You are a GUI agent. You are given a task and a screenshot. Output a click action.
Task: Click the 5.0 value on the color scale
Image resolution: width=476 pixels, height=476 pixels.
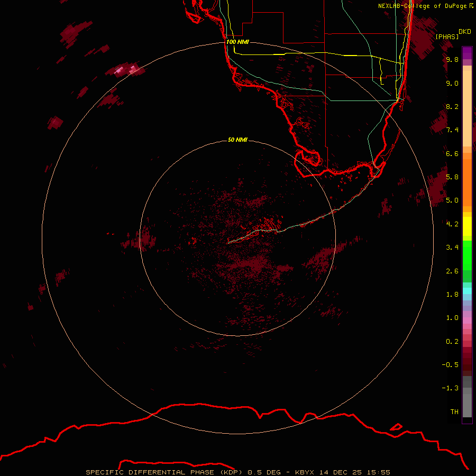(x=452, y=200)
